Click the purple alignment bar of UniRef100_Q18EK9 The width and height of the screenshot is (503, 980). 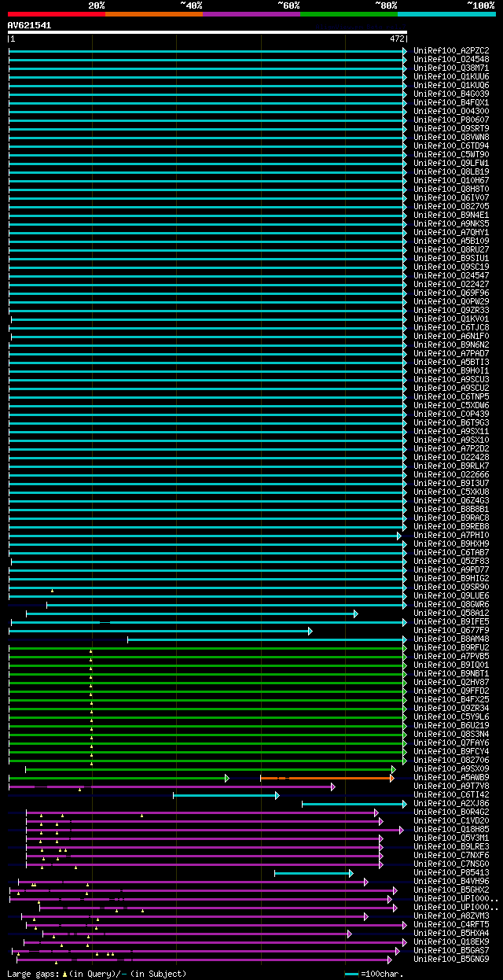click(214, 942)
